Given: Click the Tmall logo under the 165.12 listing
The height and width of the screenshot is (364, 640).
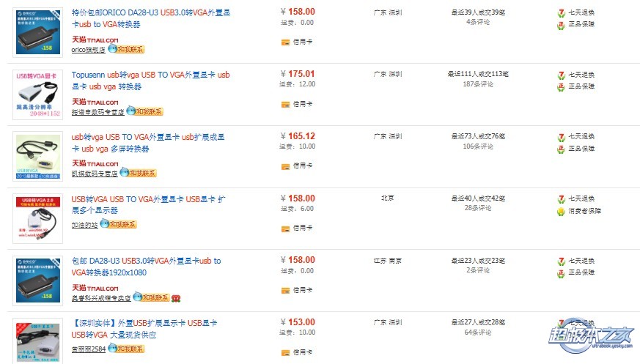Looking at the screenshot, I should [95, 163].
